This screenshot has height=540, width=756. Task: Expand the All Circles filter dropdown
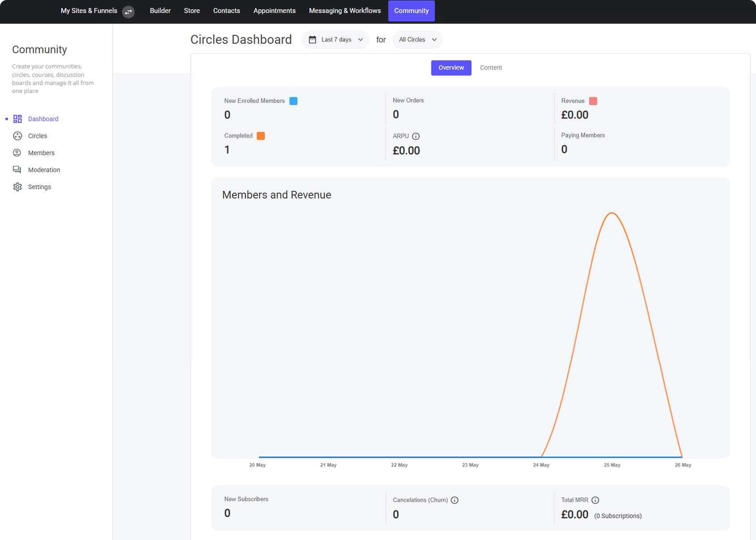click(x=417, y=40)
